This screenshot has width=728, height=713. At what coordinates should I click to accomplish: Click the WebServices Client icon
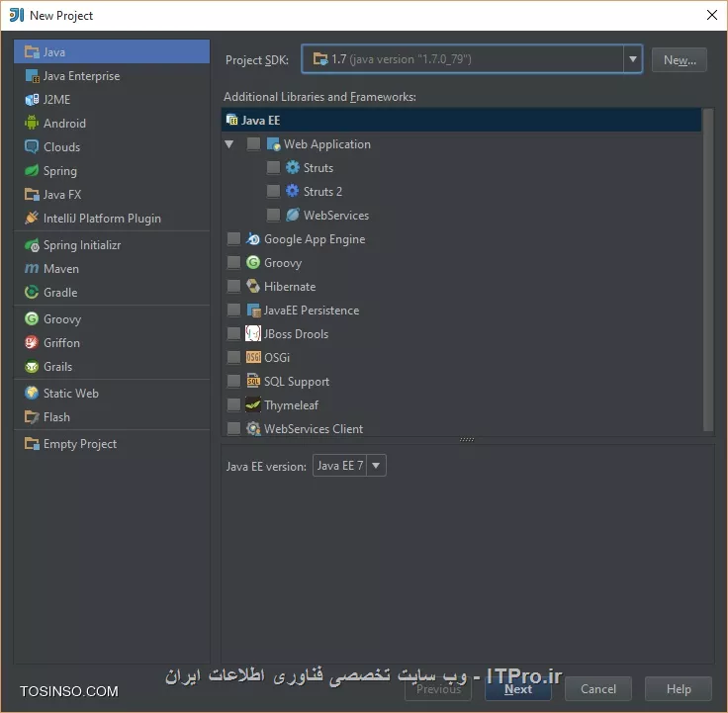[253, 428]
